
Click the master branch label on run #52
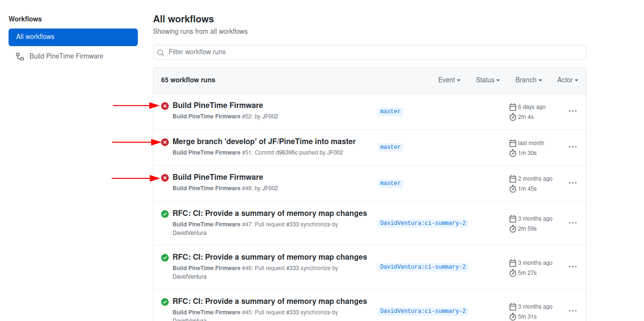point(390,111)
